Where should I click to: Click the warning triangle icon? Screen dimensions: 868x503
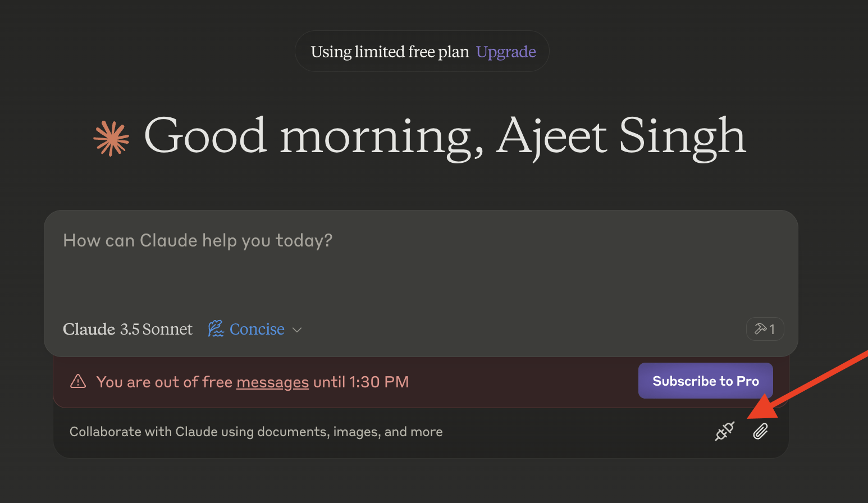point(78,382)
